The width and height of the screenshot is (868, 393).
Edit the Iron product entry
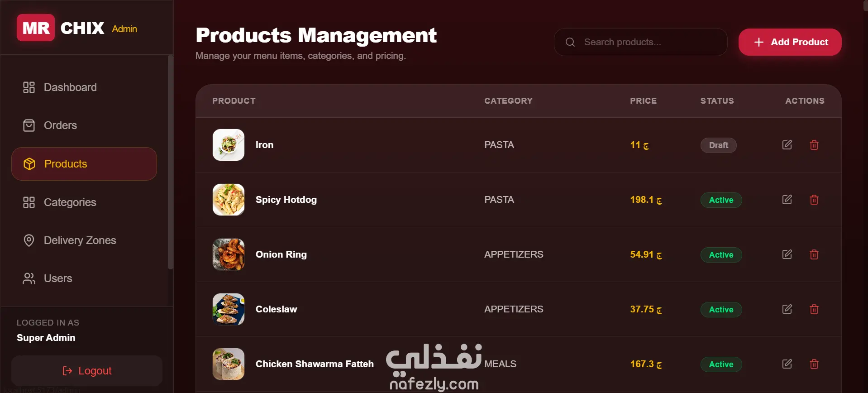tap(787, 145)
